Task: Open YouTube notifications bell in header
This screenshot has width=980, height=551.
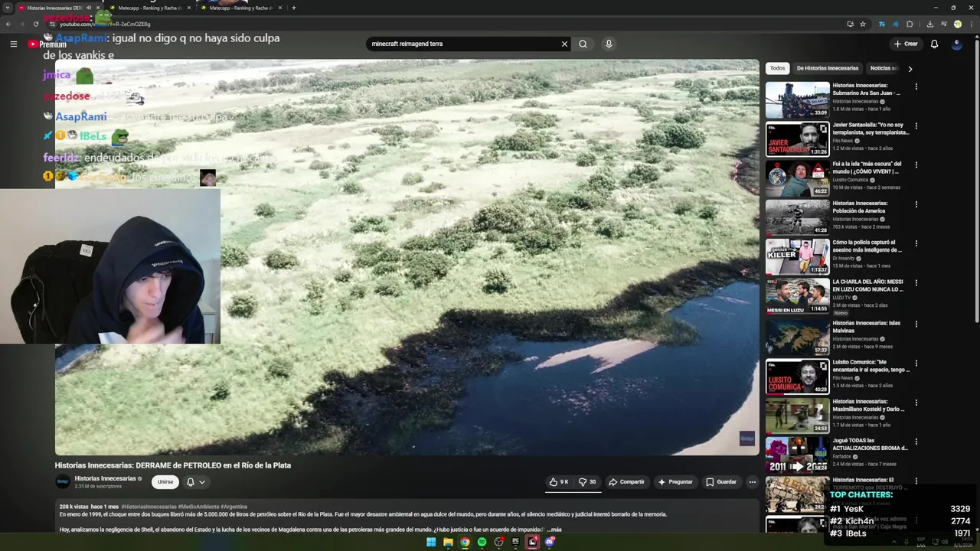Action: pyautogui.click(x=934, y=44)
